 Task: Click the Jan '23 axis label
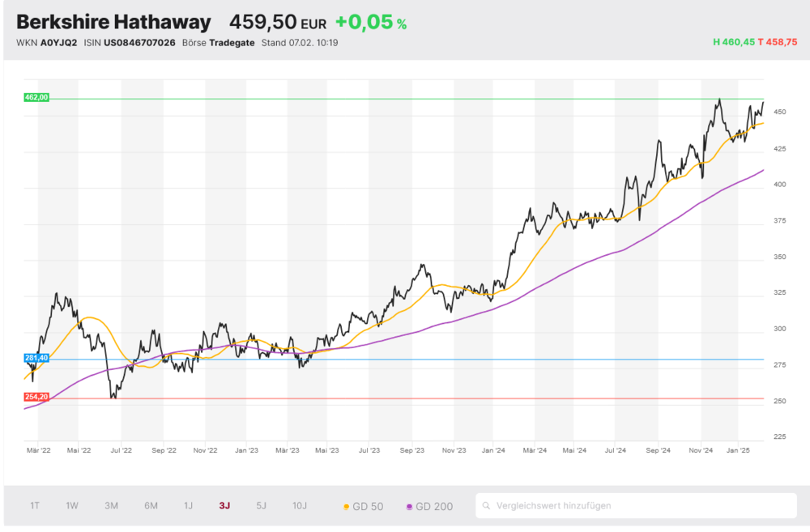[x=246, y=450]
